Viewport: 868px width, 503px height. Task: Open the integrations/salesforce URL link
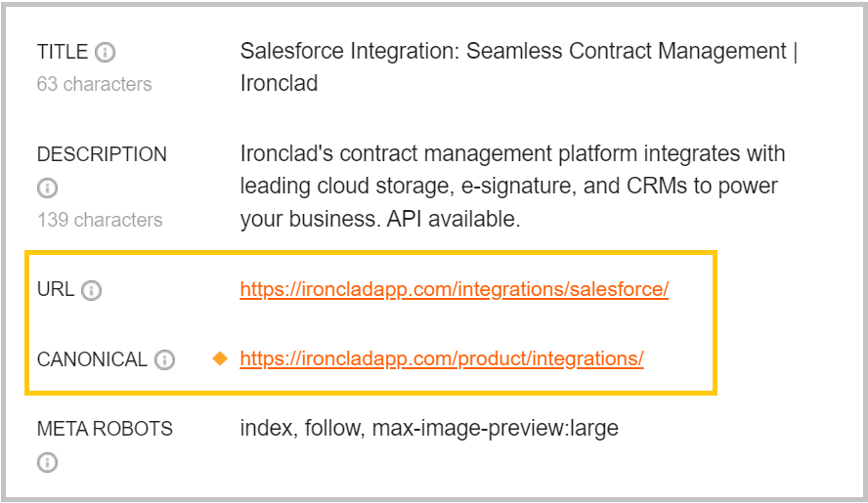pyautogui.click(x=454, y=289)
